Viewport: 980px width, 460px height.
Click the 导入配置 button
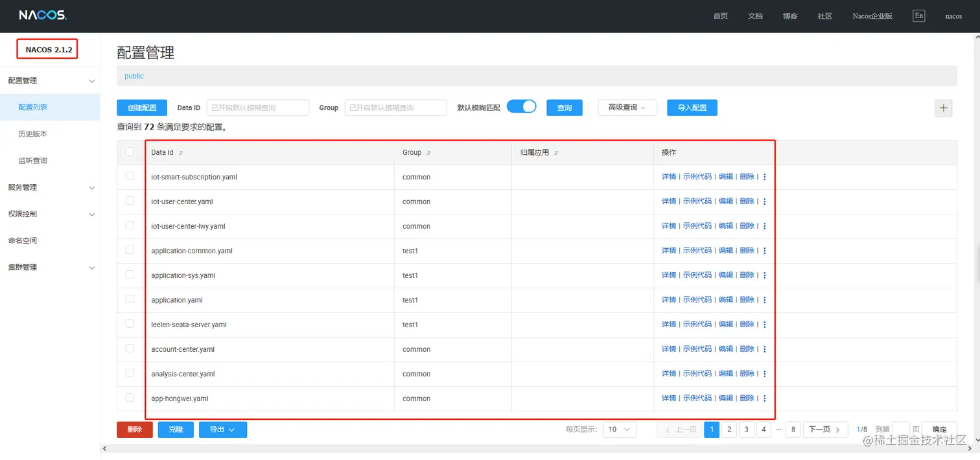692,108
